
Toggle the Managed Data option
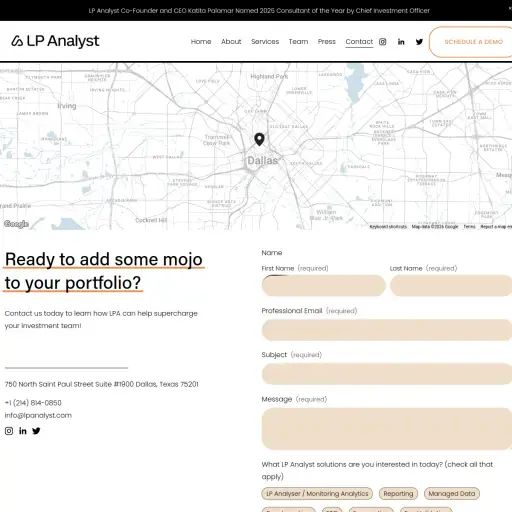452,494
